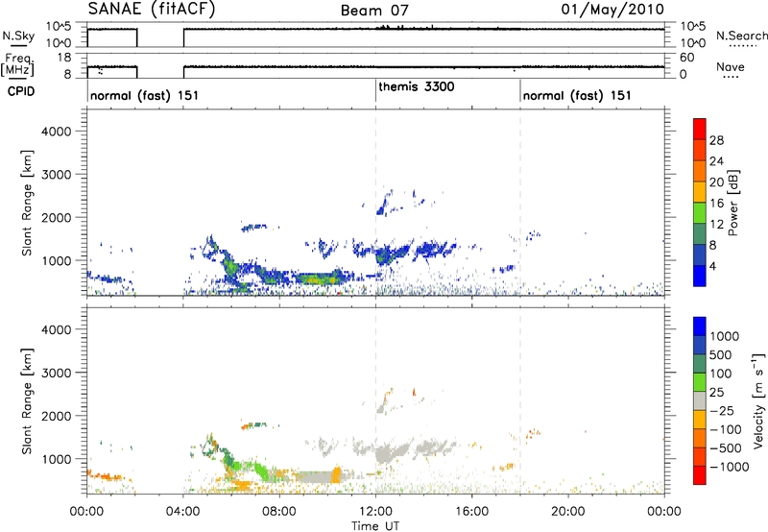Click the 'Power [dB]' colorbar title
The image size is (768, 532).
[x=733, y=203]
